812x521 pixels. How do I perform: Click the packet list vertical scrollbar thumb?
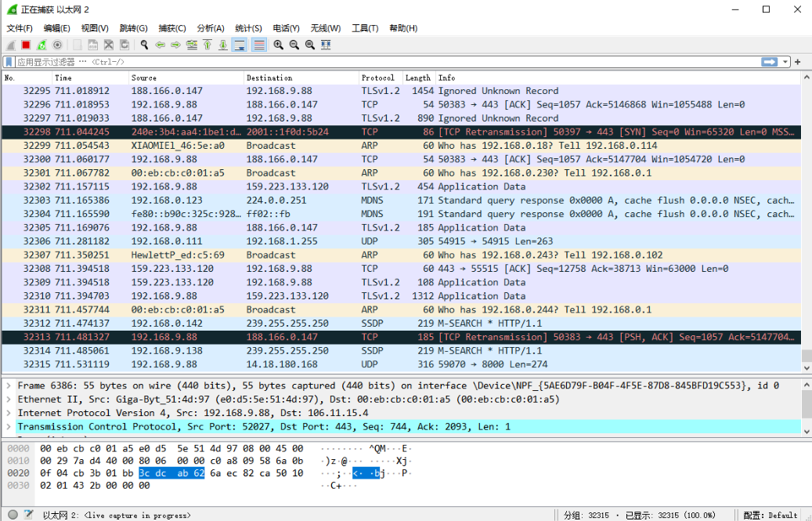tap(807, 356)
